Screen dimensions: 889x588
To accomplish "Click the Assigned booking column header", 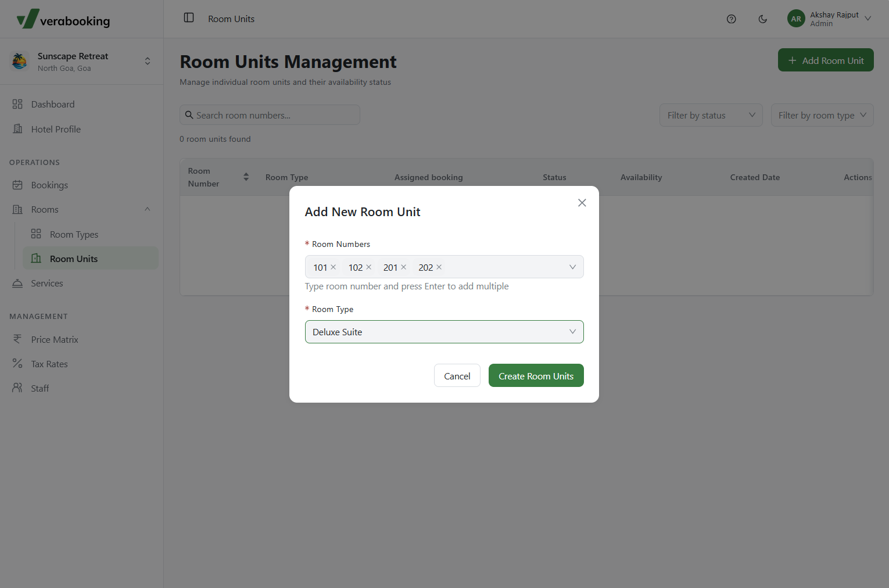I will coord(429,177).
